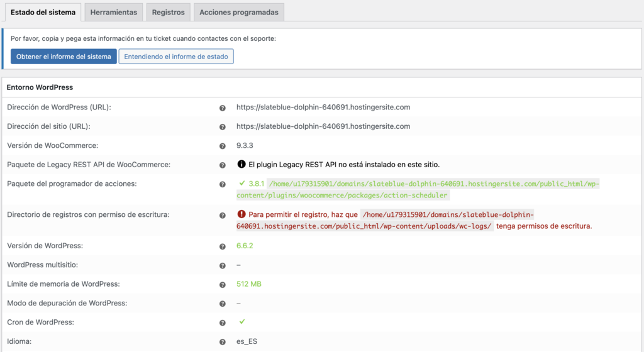The image size is (644, 352).
Task: Click help icon for WordPress multisitio
Action: pos(222,266)
